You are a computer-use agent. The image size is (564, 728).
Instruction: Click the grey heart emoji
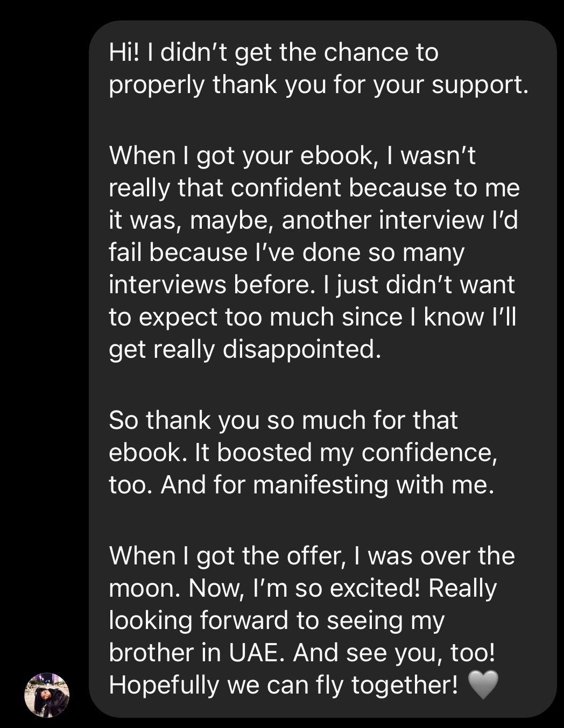click(483, 685)
